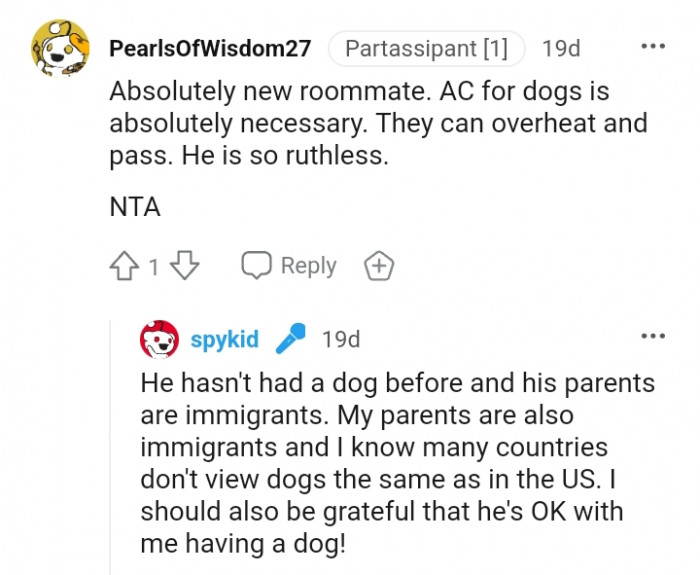
Task: Upvote PearlsOfWisdom27's comment
Action: tap(125, 266)
